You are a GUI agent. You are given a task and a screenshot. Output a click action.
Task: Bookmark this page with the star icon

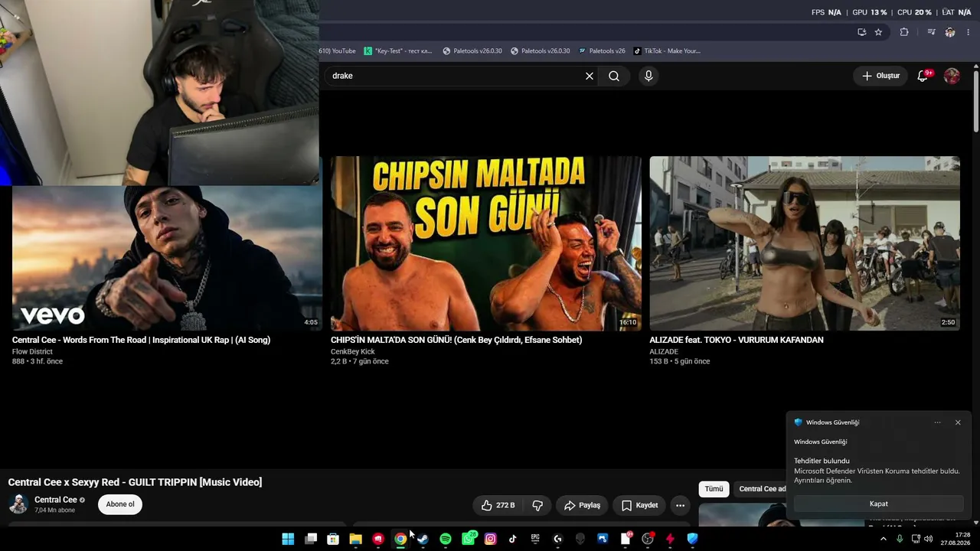878,32
